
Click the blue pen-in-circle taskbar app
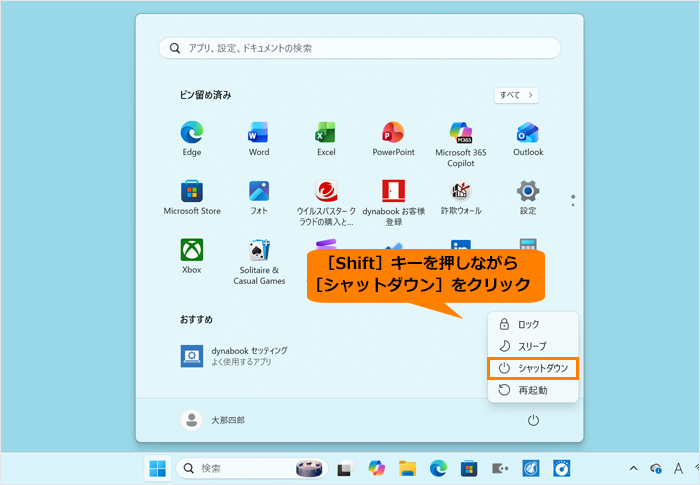[x=531, y=468]
